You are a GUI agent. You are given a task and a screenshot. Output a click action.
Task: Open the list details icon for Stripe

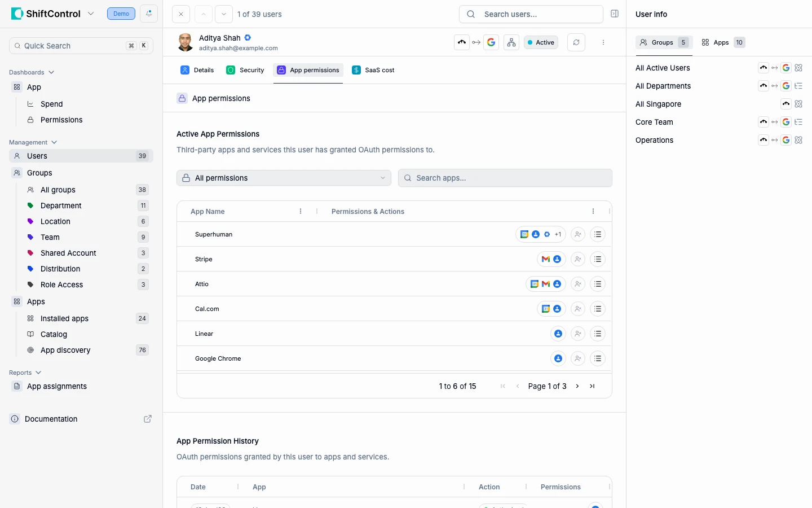coord(598,259)
